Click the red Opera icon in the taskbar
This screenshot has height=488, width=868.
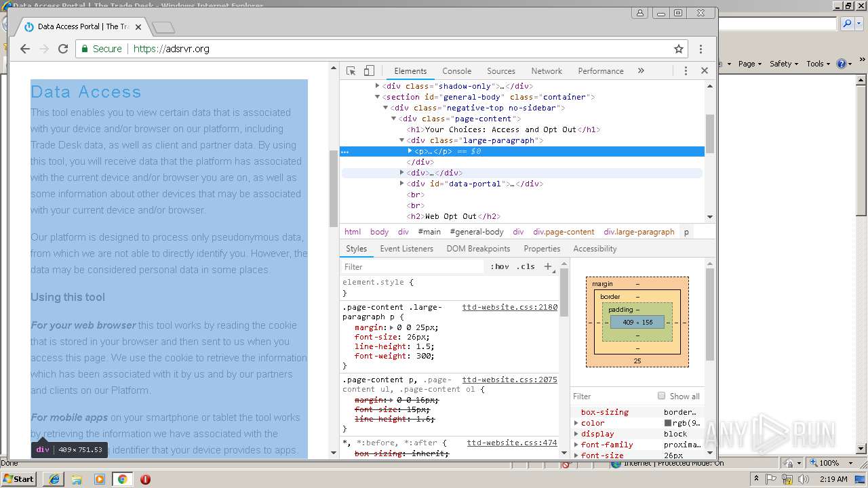[x=145, y=479]
